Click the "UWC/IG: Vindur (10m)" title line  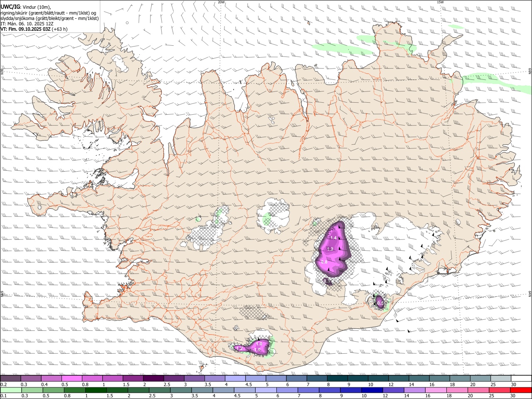pyautogui.click(x=26, y=7)
